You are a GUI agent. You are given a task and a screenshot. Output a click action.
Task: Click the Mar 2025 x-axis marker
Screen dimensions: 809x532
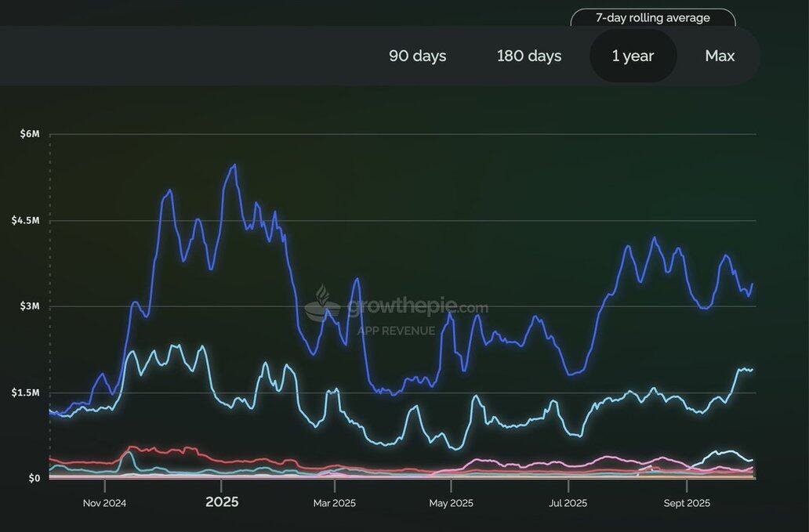coord(334,503)
